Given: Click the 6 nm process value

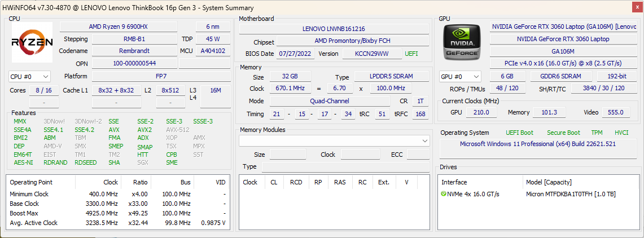Looking at the screenshot, I should click(x=213, y=27).
